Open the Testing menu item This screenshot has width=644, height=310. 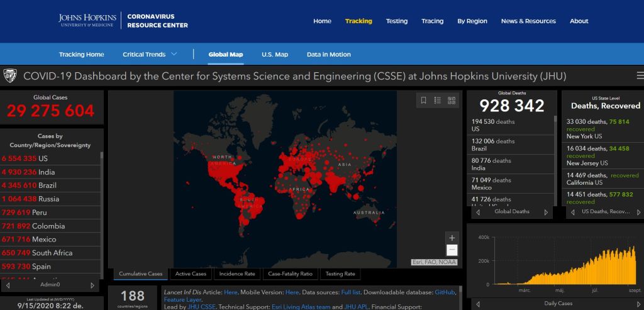(397, 21)
